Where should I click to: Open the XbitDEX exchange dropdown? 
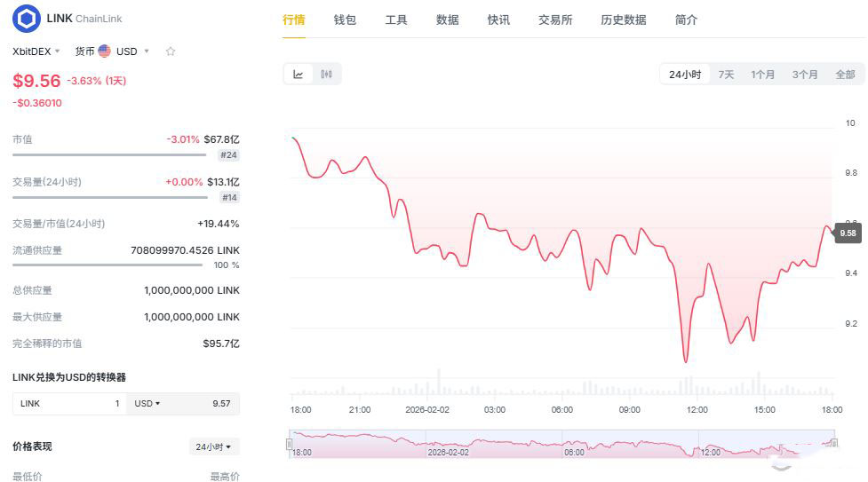pyautogui.click(x=36, y=51)
